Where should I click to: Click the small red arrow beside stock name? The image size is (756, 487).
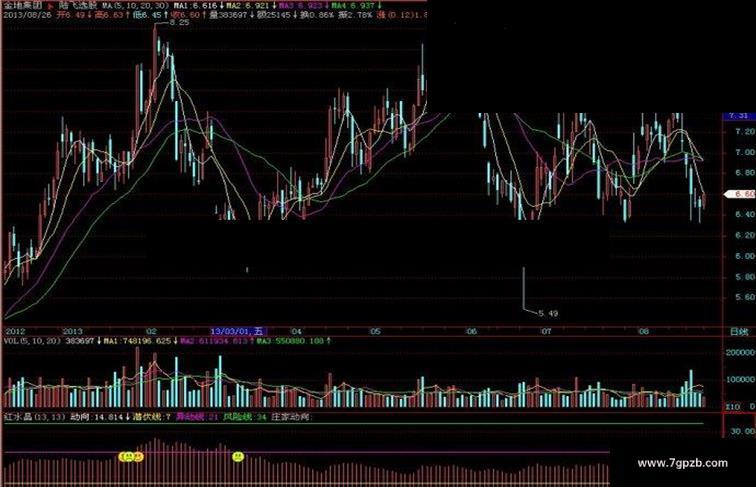(x=51, y=6)
